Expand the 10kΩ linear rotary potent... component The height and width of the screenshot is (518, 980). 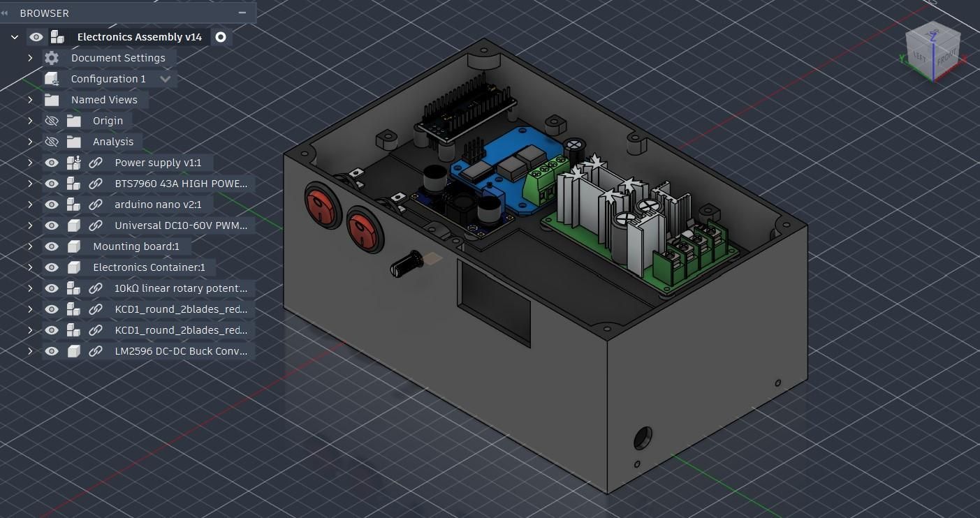[x=30, y=288]
